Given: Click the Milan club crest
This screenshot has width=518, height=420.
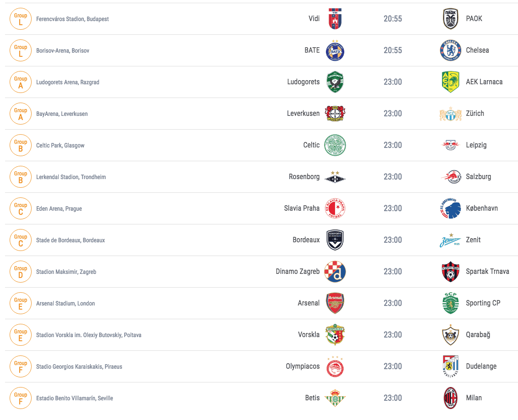Looking at the screenshot, I should point(450,398).
